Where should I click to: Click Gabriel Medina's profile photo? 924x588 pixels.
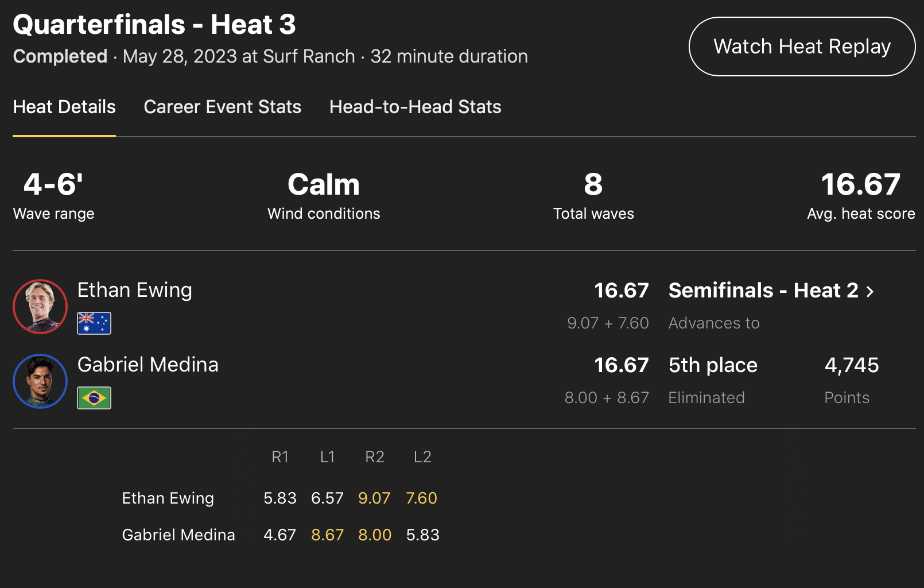(x=40, y=381)
